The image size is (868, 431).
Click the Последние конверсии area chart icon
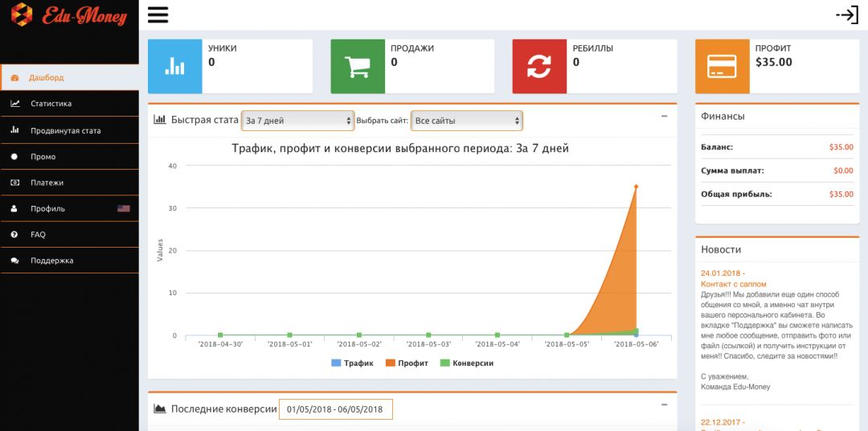(160, 408)
